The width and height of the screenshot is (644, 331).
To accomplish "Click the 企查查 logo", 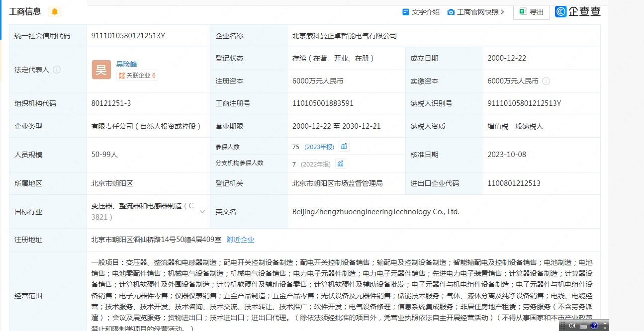I will click(x=578, y=11).
